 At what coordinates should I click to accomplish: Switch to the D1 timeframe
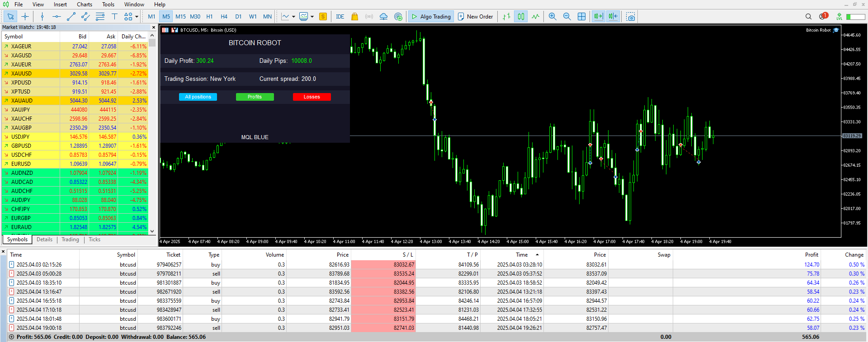pyautogui.click(x=238, y=17)
